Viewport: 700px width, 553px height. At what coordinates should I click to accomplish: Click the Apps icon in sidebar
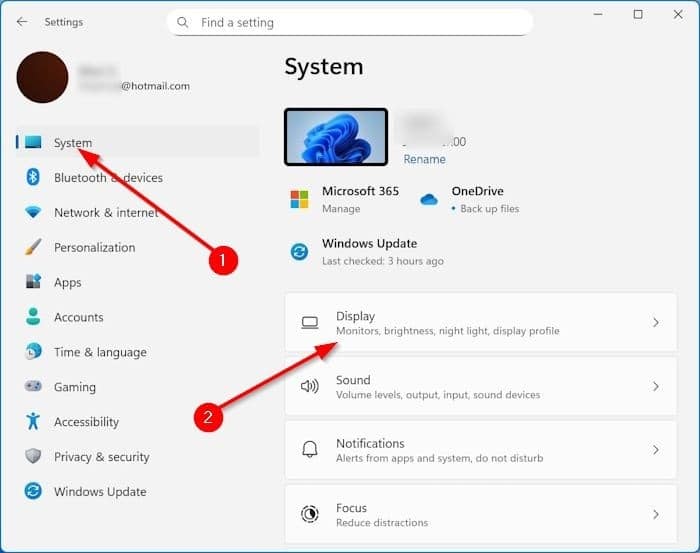[33, 282]
